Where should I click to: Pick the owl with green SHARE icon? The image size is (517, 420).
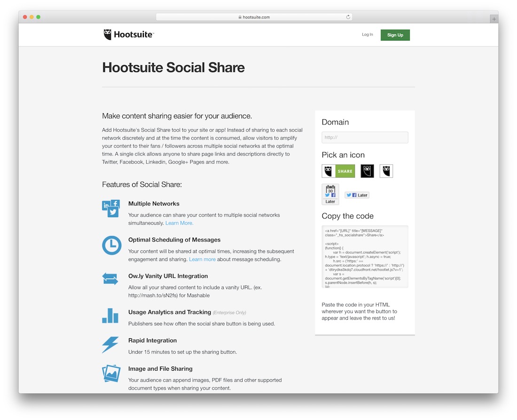coord(338,171)
